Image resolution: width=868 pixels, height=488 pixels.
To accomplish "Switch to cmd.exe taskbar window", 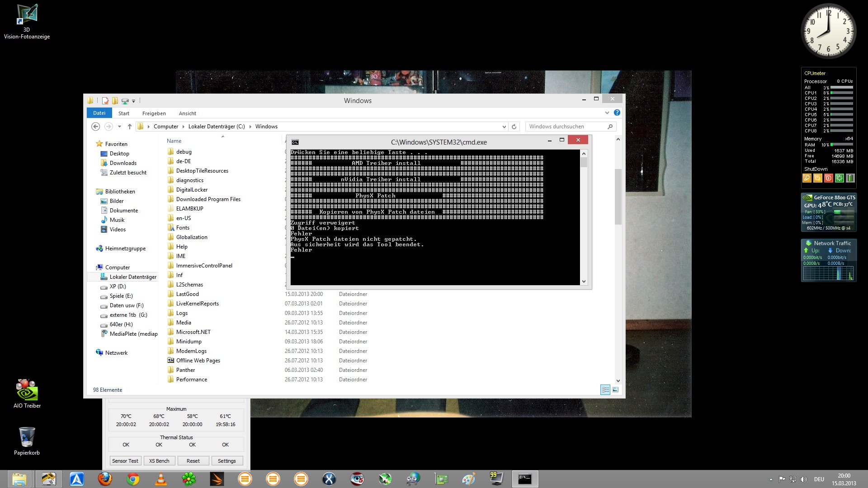I will pos(525,479).
